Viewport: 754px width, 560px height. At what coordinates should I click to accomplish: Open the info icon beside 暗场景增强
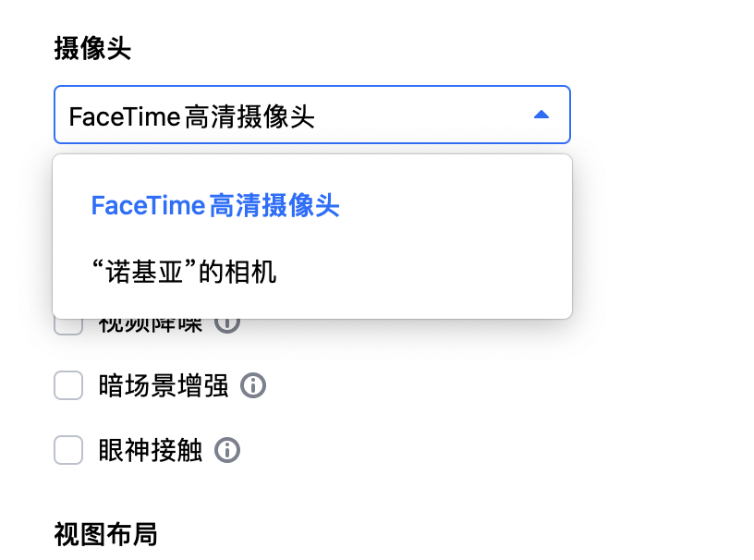tap(253, 385)
